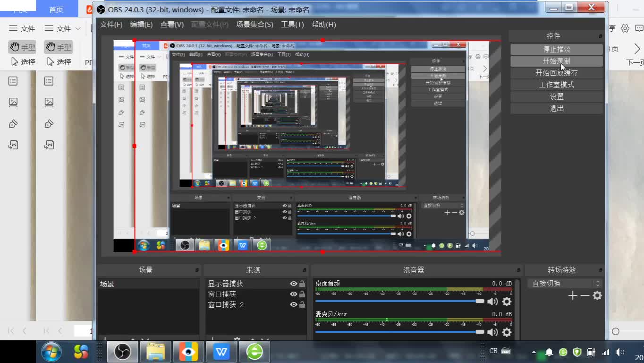
Task: Open the 查看(V) menu
Action: click(172, 25)
